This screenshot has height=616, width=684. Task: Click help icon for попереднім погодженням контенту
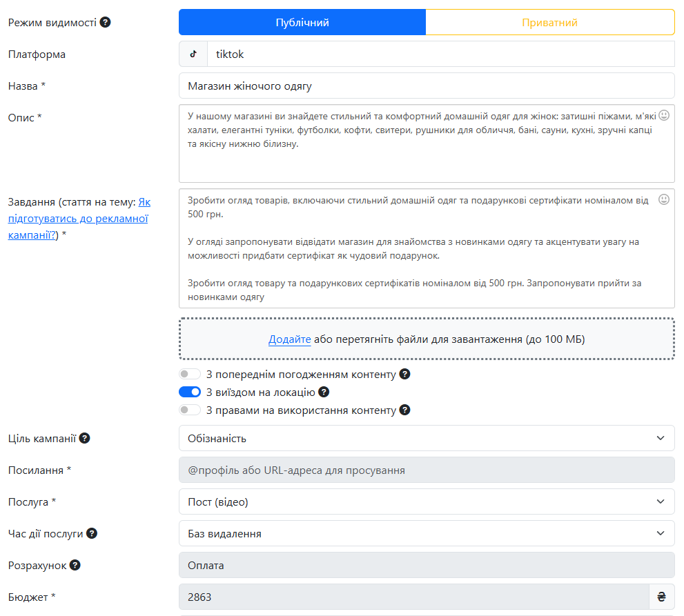click(405, 375)
